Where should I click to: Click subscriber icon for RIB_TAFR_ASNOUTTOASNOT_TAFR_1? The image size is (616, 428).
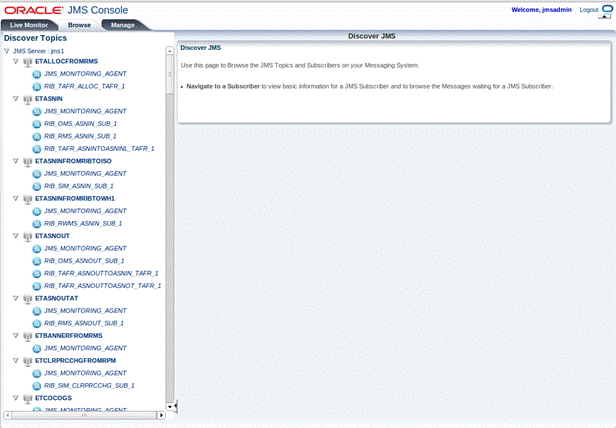pyautogui.click(x=37, y=286)
